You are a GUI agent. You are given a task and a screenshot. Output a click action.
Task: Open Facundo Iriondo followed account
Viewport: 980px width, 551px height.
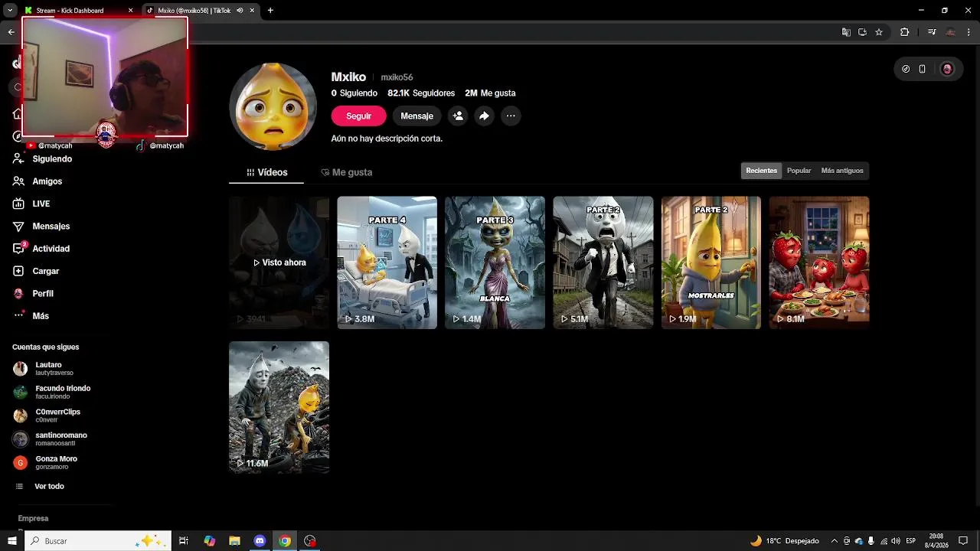(52, 392)
